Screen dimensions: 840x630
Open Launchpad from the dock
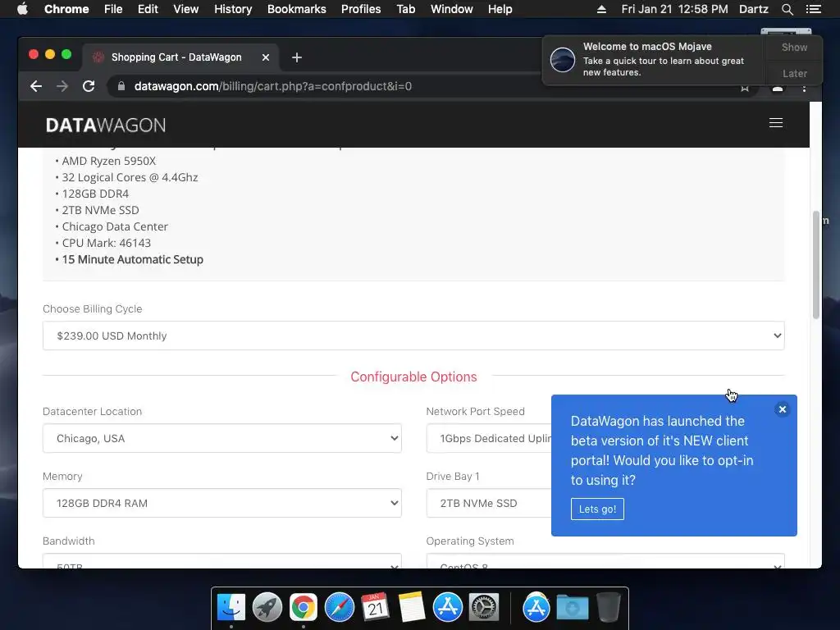click(x=267, y=608)
